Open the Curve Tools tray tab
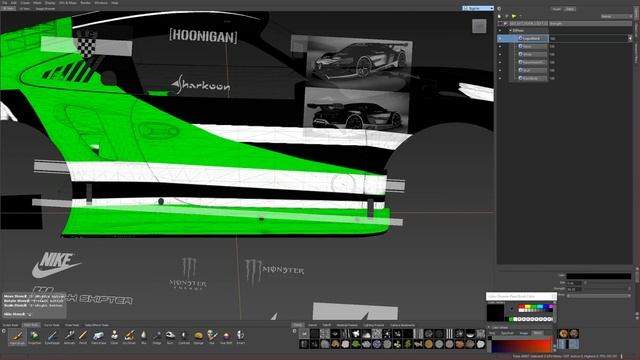Image resolution: width=640 pixels, height=360 pixels. coord(52,325)
